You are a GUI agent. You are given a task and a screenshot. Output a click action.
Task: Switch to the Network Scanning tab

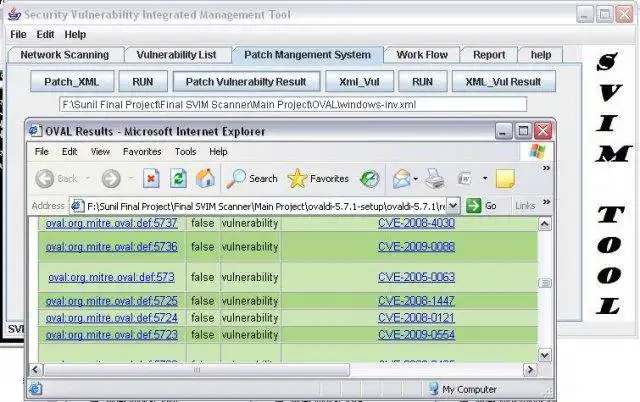coord(65,55)
